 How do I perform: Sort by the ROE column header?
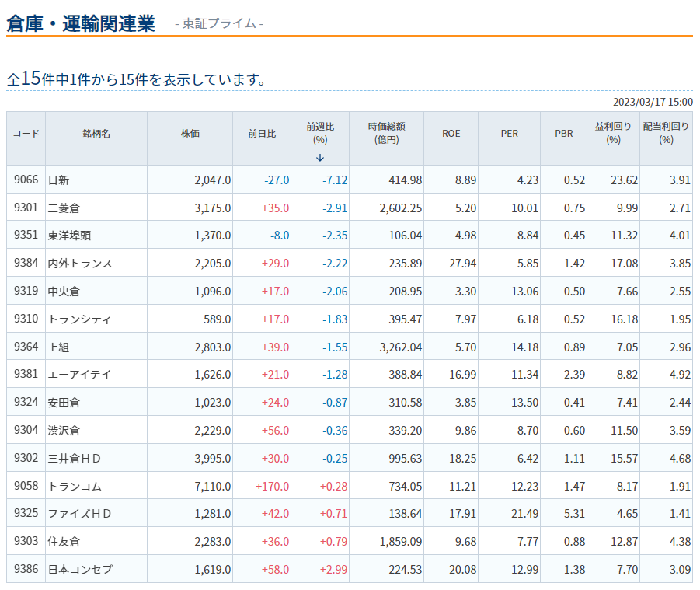451,134
